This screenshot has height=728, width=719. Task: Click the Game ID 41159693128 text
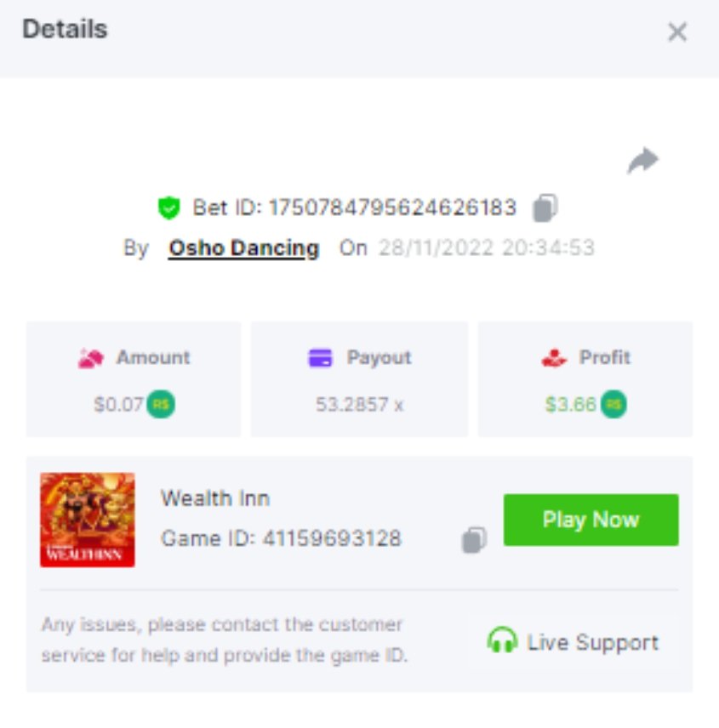point(281,539)
